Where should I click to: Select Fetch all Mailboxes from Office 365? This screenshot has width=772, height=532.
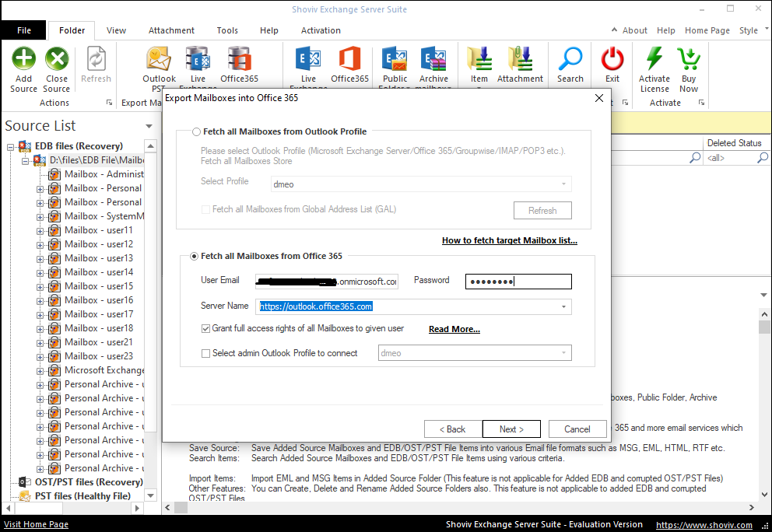tap(195, 257)
